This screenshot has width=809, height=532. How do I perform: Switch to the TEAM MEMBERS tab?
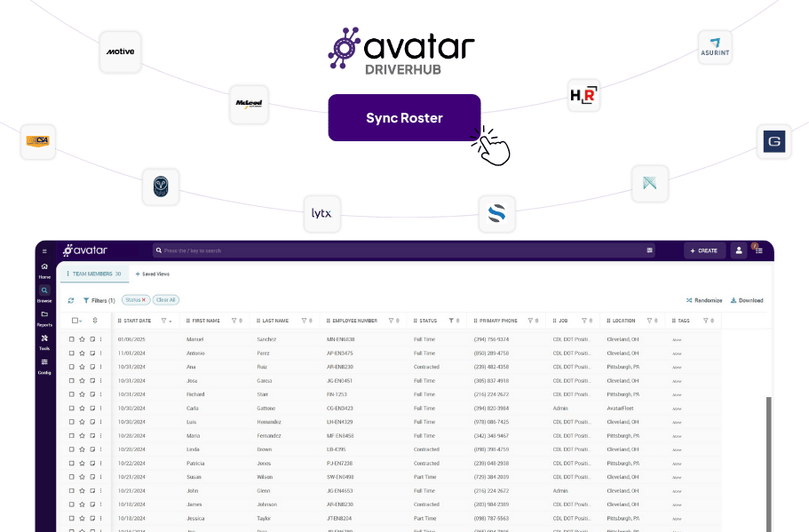94,274
